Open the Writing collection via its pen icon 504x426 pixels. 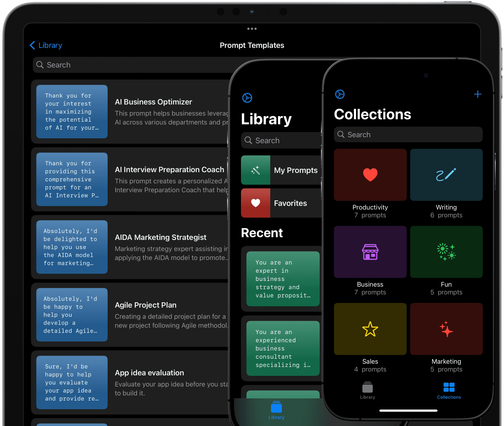(446, 175)
